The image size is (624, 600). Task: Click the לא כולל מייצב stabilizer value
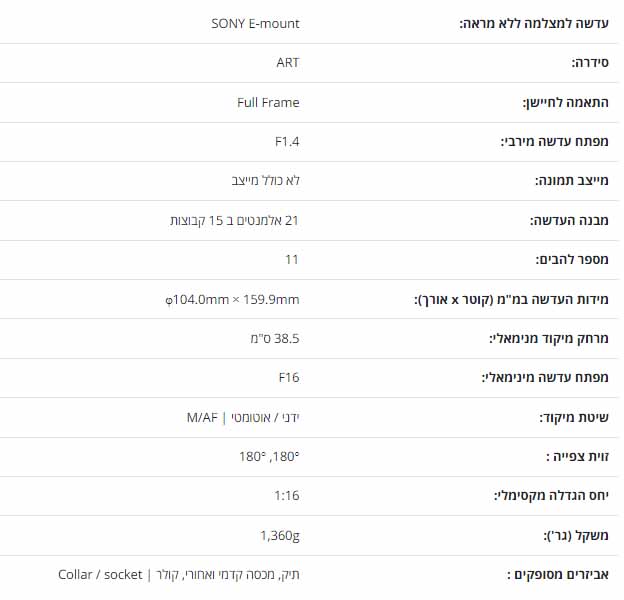(265, 180)
